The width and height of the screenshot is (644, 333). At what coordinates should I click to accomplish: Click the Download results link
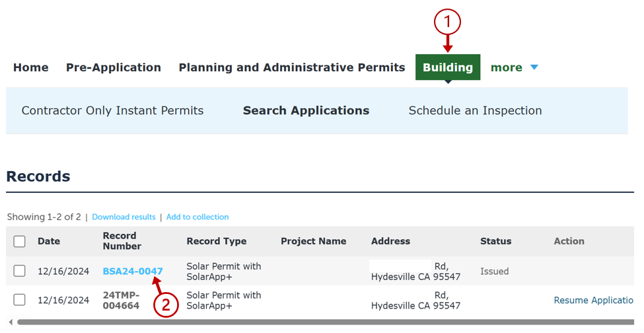click(124, 217)
